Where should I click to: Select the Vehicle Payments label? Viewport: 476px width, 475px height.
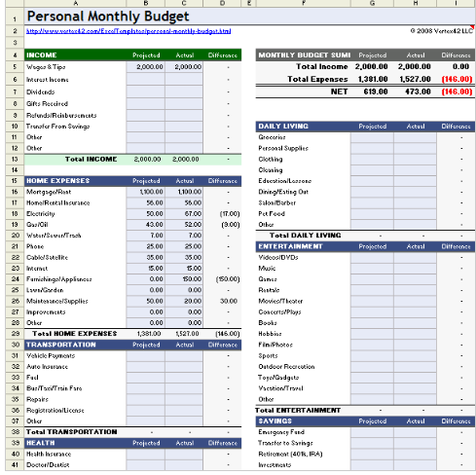[x=51, y=356]
